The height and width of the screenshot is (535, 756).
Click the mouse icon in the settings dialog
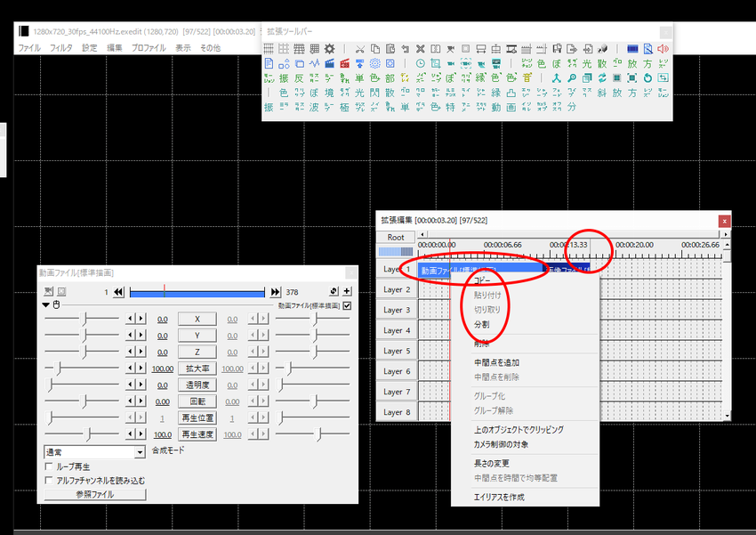point(56,304)
